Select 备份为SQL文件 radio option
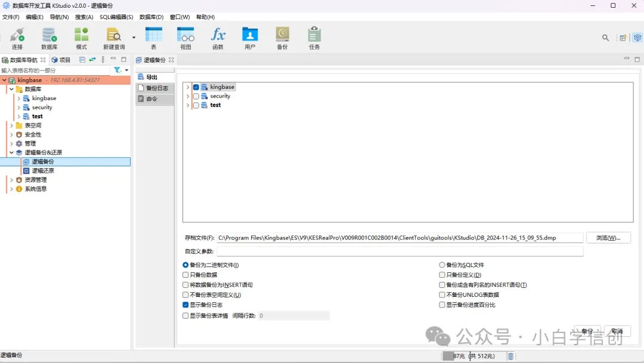 [x=442, y=265]
